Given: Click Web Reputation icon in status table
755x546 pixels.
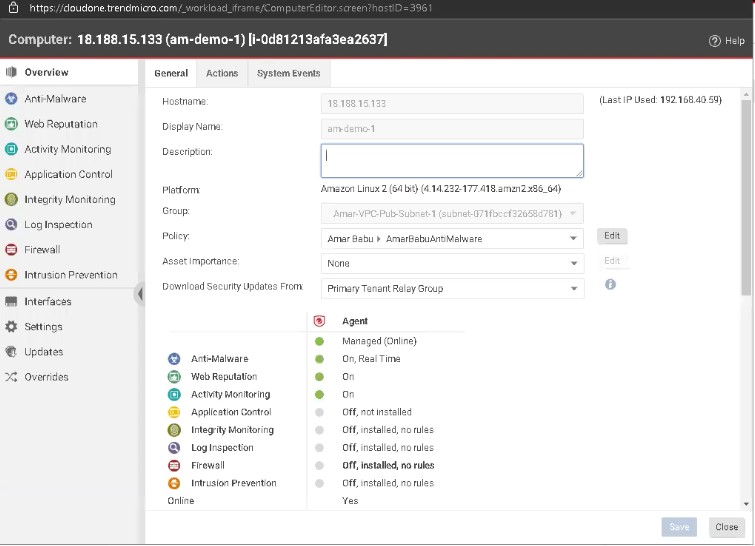Looking at the screenshot, I should (x=174, y=377).
